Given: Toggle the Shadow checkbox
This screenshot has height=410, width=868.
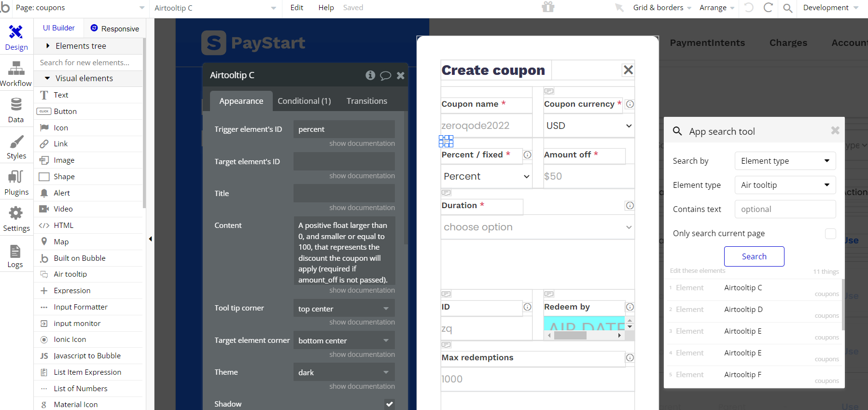Looking at the screenshot, I should (x=389, y=404).
